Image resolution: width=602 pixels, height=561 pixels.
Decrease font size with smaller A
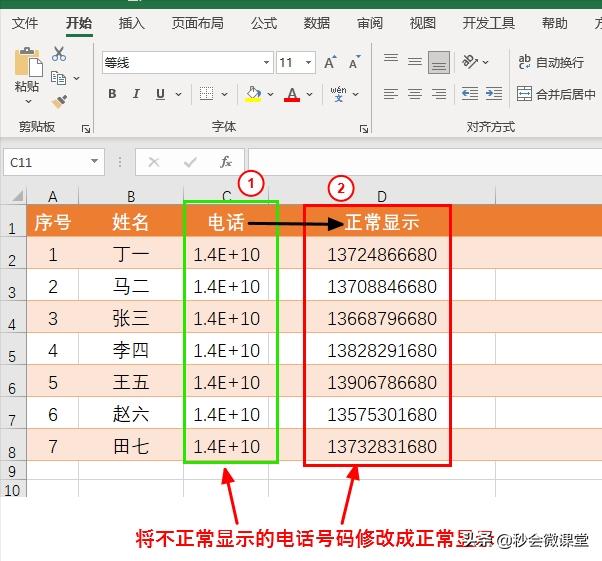point(354,62)
